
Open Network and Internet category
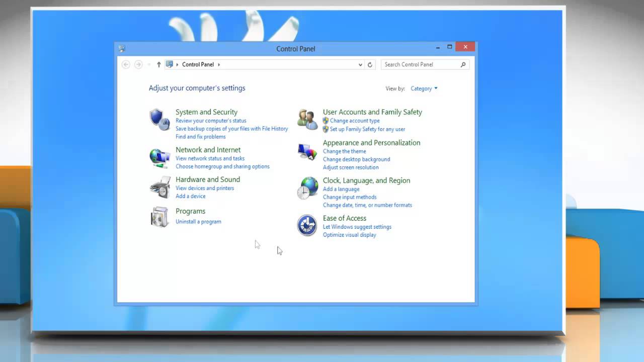208,150
